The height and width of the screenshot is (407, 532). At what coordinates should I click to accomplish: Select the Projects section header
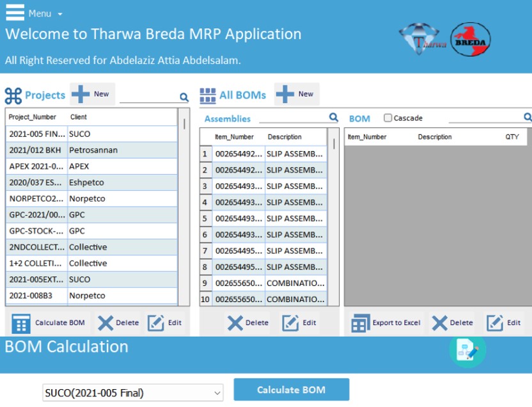(x=35, y=95)
